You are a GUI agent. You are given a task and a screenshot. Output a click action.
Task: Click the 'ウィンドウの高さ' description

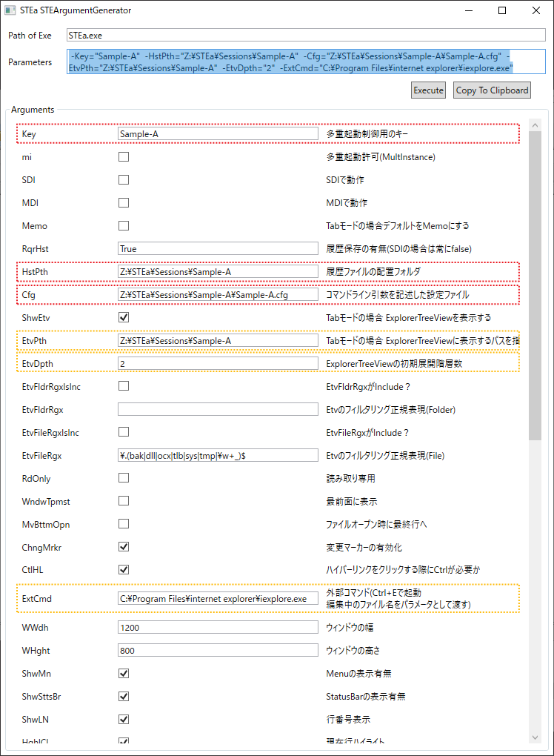(x=353, y=651)
